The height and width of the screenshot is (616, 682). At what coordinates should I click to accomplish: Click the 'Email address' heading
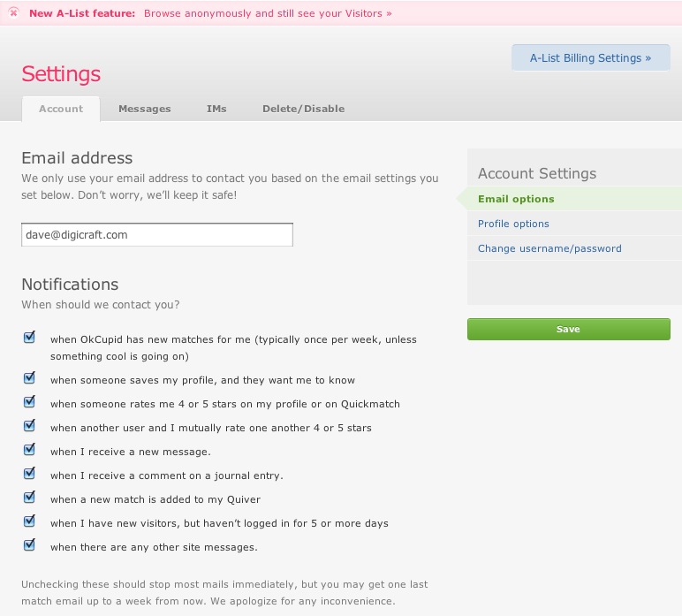tap(77, 158)
